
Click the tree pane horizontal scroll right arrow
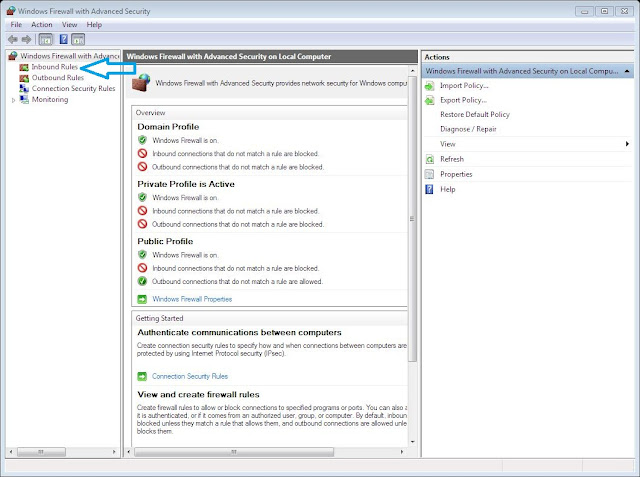114,452
